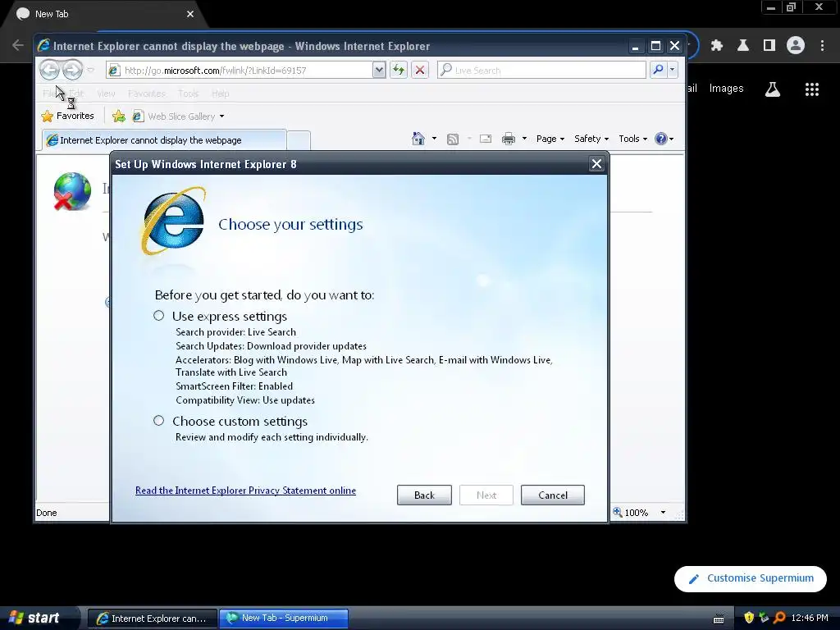Click the green Refresh icon in IE
Screen dimensions: 840x630
pyautogui.click(x=399, y=71)
